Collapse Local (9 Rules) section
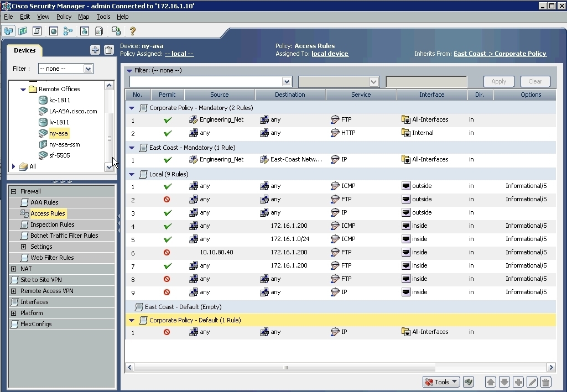This screenshot has height=392, width=567. pyautogui.click(x=132, y=175)
